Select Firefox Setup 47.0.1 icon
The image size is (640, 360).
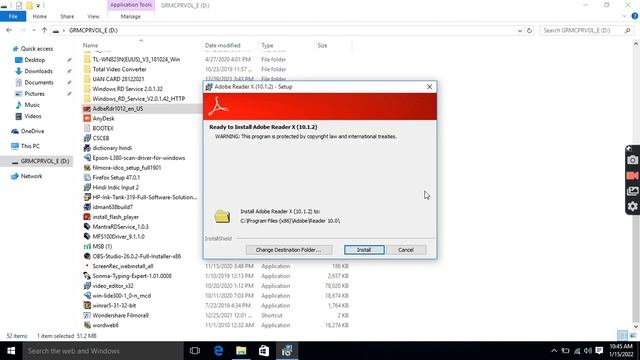[87, 178]
